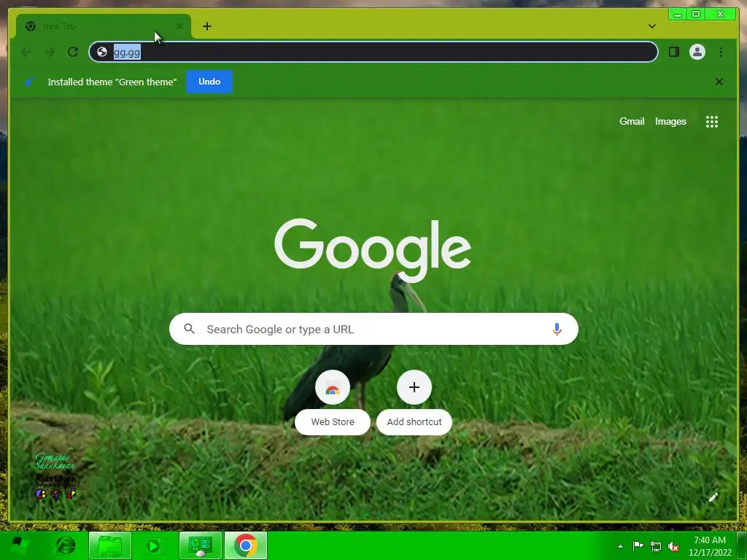The height and width of the screenshot is (560, 747).
Task: Show hidden system tray icons
Action: (x=620, y=546)
